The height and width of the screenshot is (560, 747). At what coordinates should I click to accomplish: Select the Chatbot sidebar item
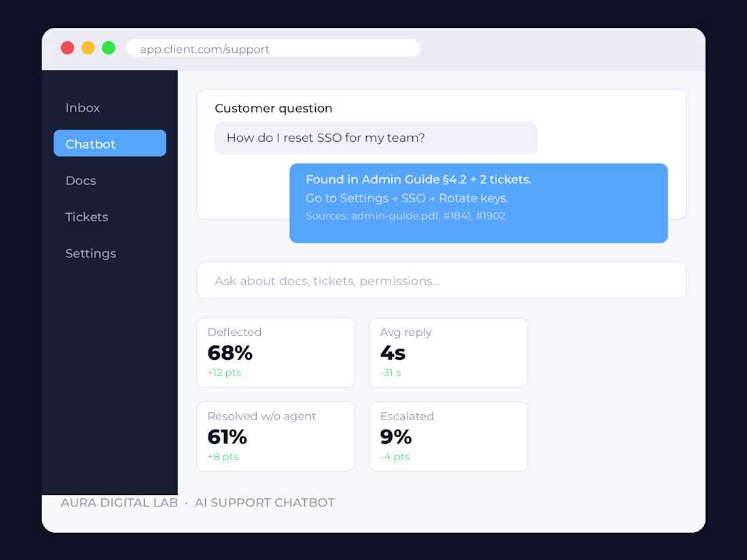(110, 143)
